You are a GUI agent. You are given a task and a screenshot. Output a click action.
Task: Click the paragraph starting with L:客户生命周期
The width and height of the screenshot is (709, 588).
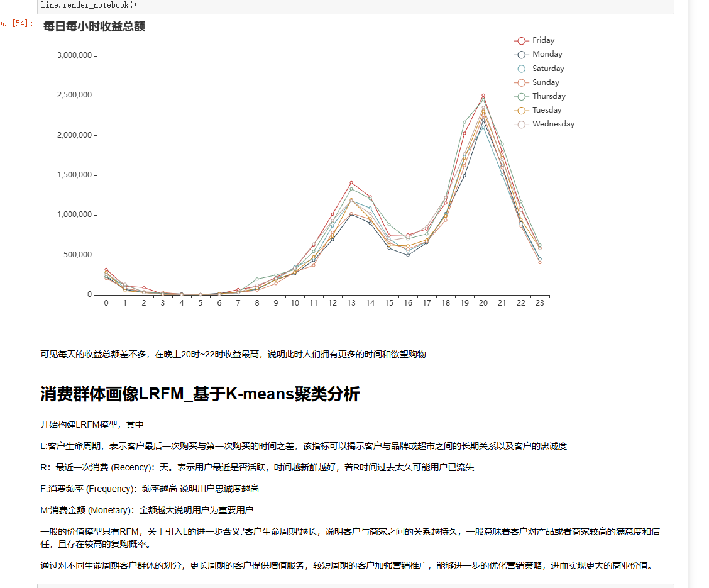[x=304, y=446]
